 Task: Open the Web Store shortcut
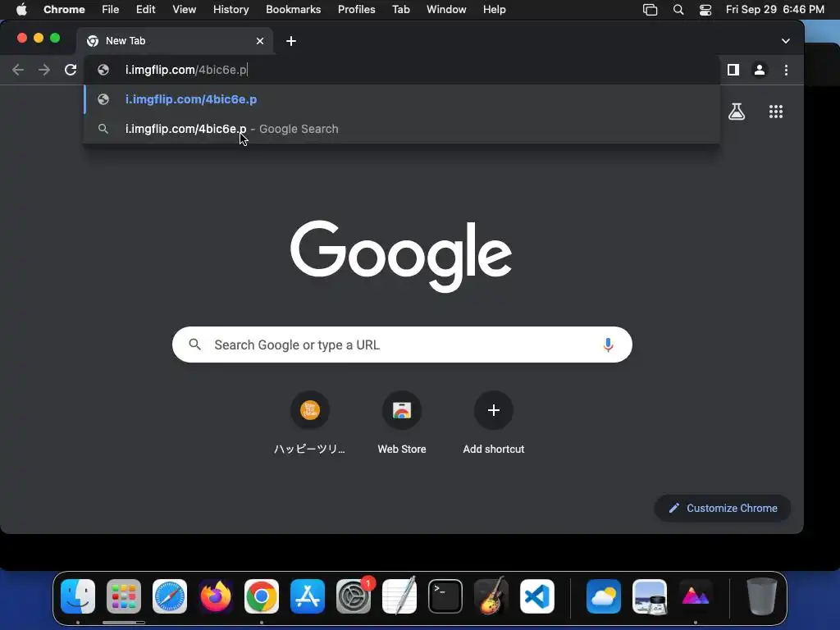click(402, 423)
